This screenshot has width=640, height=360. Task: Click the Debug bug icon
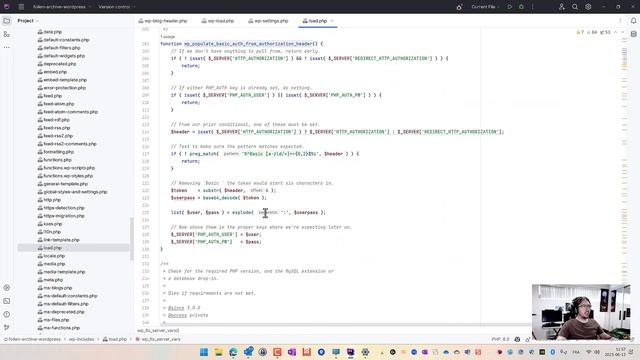tap(521, 7)
